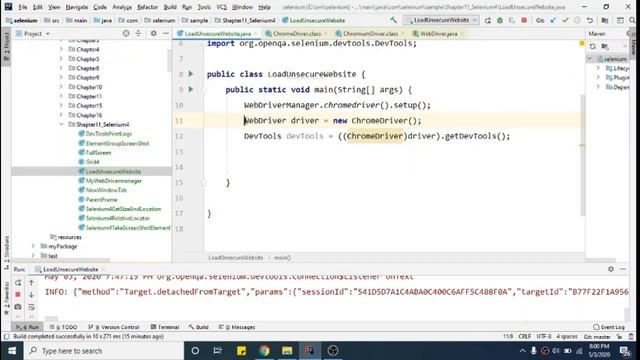This screenshot has width=640, height=360.
Task: Expand the Chapter15 folder
Action: pyautogui.click(x=61, y=106)
